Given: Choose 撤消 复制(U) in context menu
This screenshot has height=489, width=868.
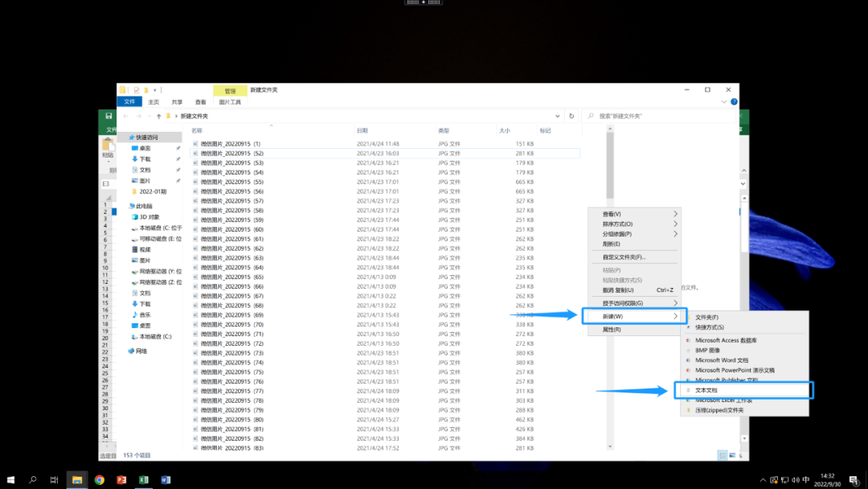Looking at the screenshot, I should [634, 290].
